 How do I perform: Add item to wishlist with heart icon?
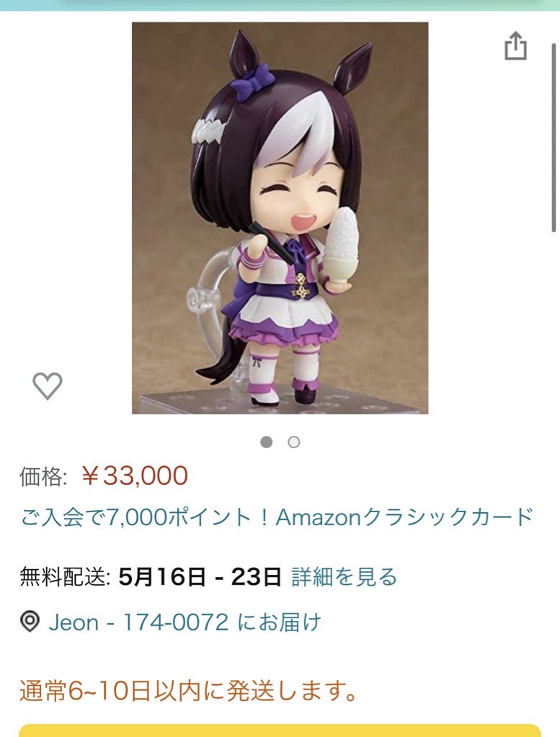[47, 386]
